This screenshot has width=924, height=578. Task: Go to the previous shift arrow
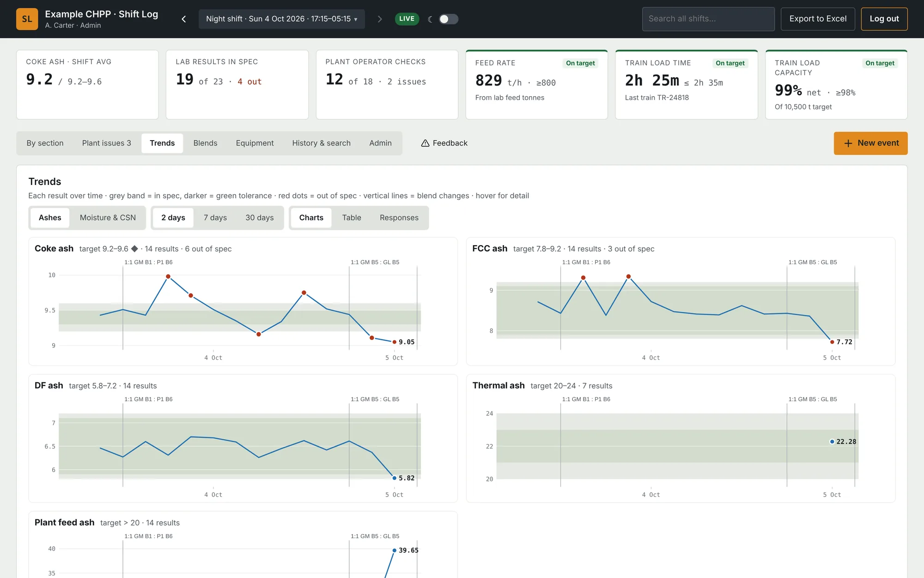tap(184, 19)
